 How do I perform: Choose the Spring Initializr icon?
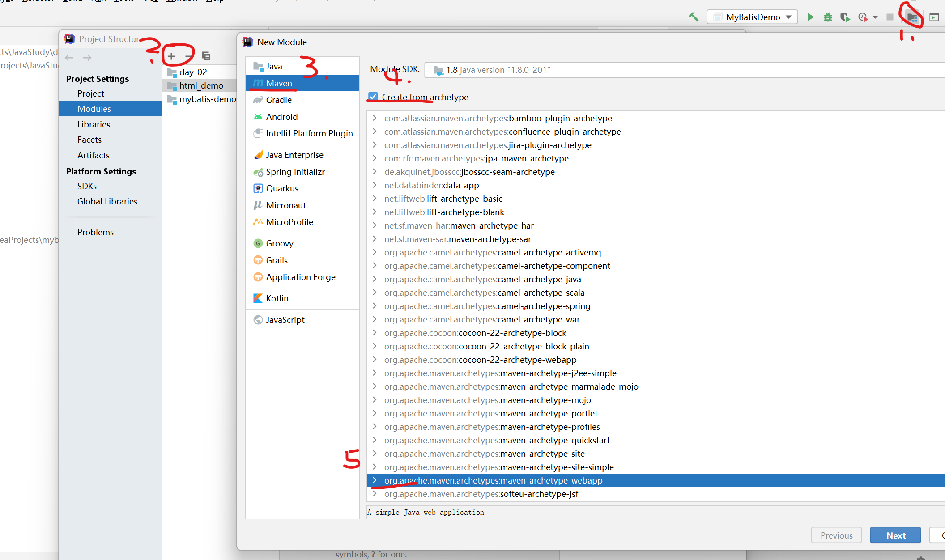tap(258, 172)
